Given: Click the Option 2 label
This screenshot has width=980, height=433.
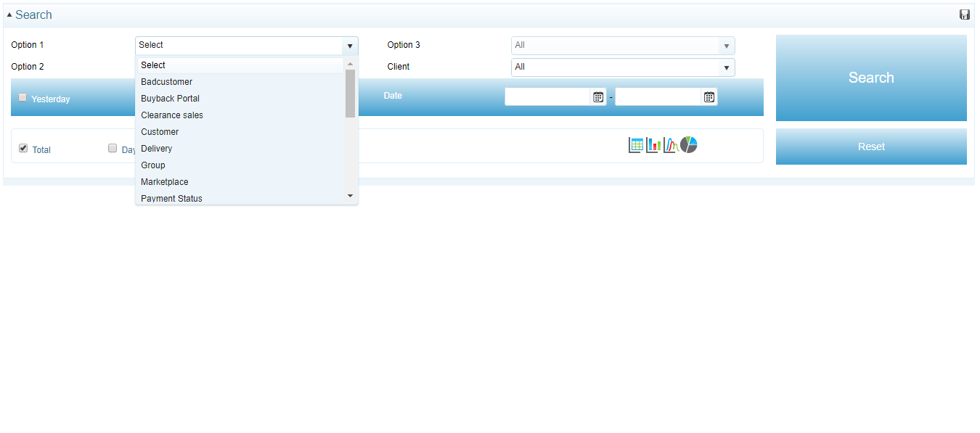Looking at the screenshot, I should [28, 67].
